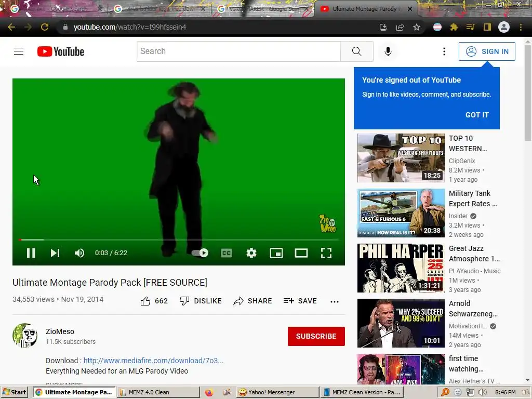Viewport: 532px width, 399px height.
Task: Bookmark this page with the star
Action: tap(417, 27)
